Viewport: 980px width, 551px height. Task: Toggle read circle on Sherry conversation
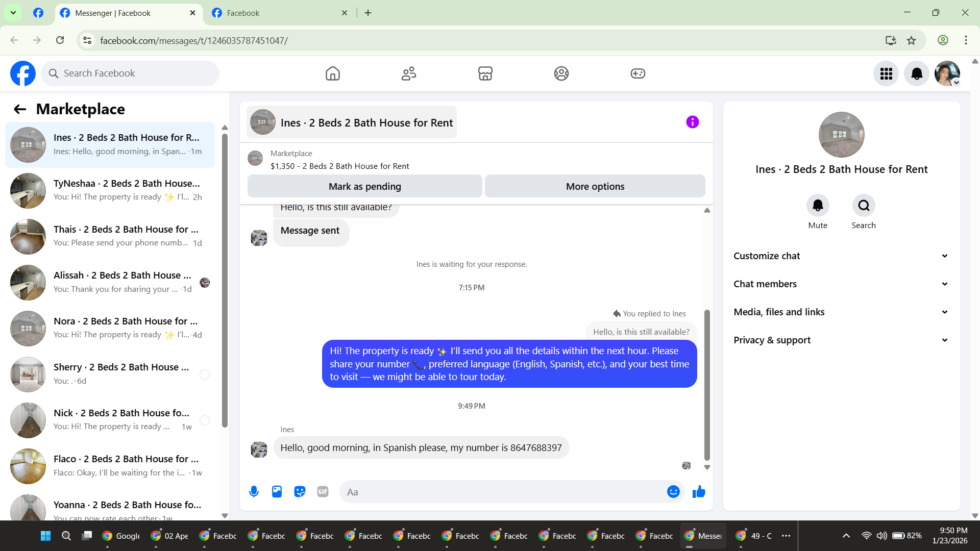click(x=205, y=374)
